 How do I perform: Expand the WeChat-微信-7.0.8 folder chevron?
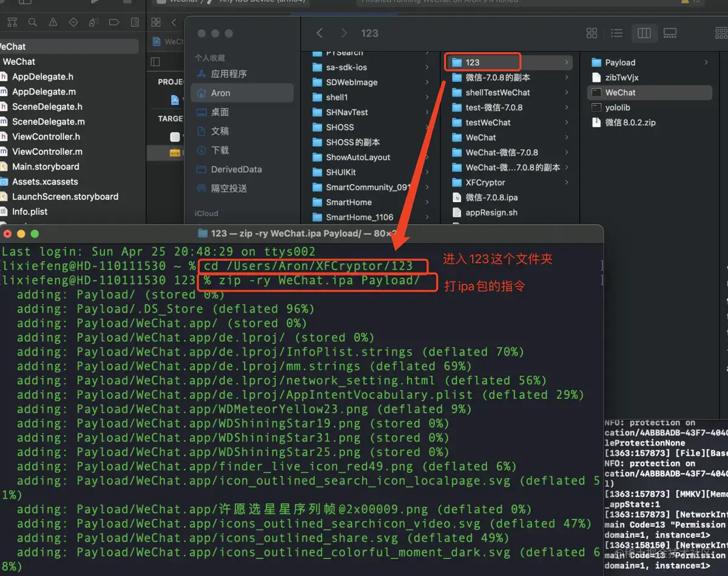567,152
